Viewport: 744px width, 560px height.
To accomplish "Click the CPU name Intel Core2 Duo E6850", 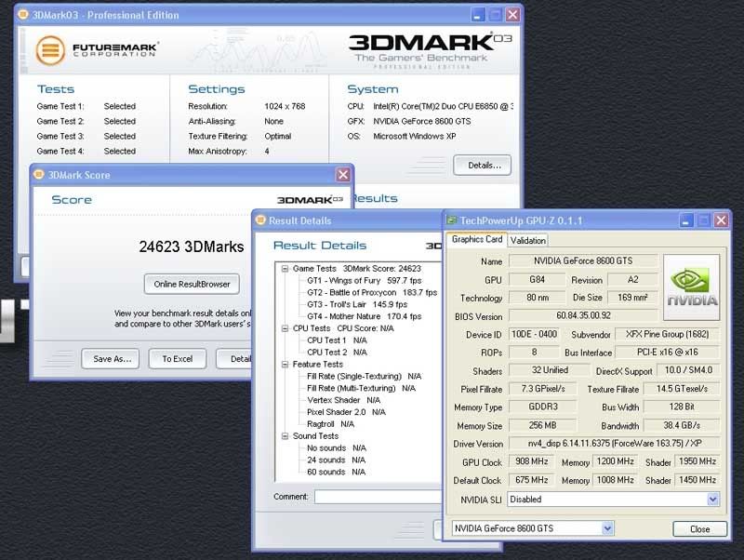I will coord(444,106).
